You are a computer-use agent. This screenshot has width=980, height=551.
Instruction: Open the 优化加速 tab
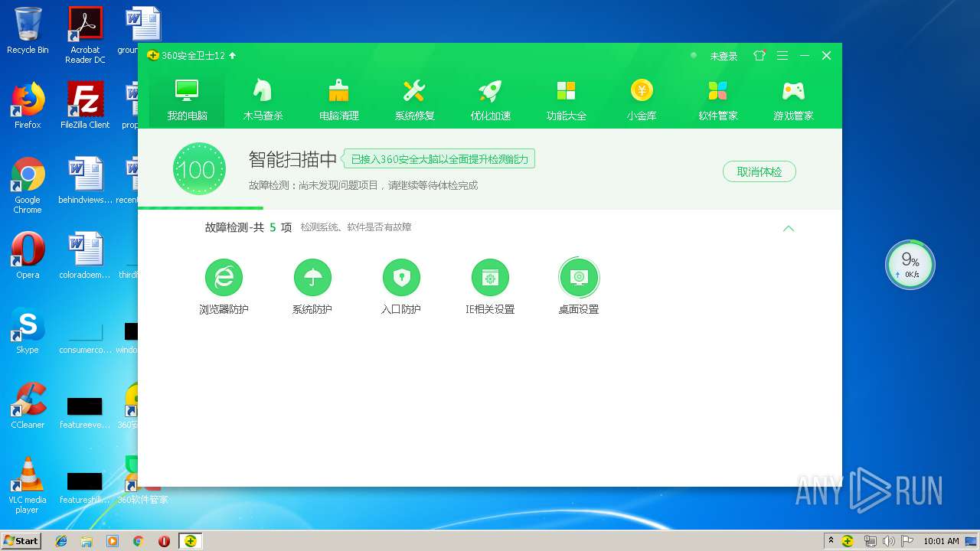tap(490, 99)
